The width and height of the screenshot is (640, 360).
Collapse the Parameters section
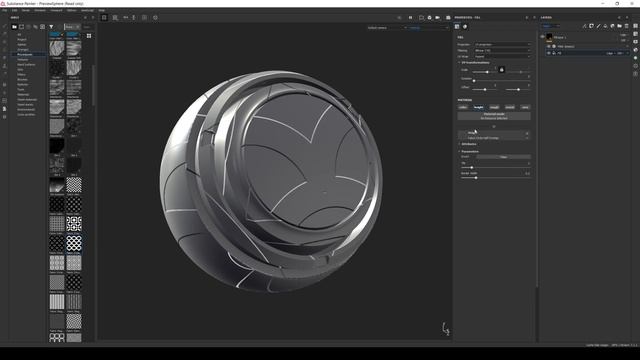[459, 151]
